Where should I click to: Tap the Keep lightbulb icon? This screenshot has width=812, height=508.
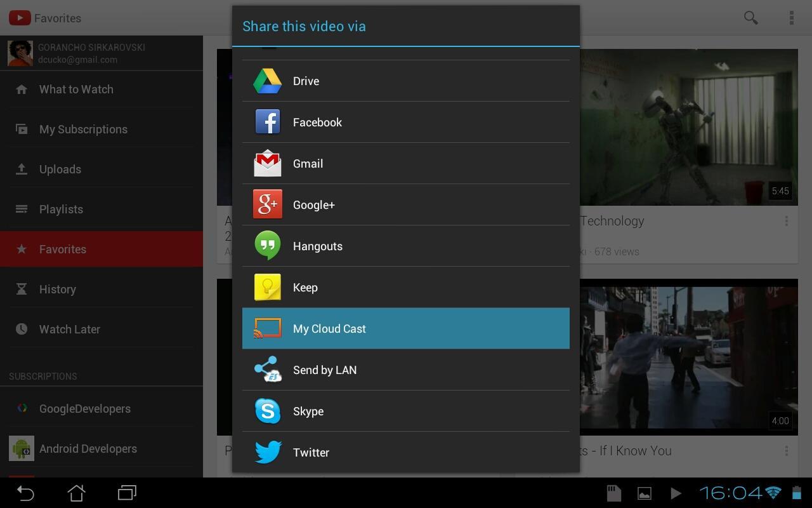(268, 287)
